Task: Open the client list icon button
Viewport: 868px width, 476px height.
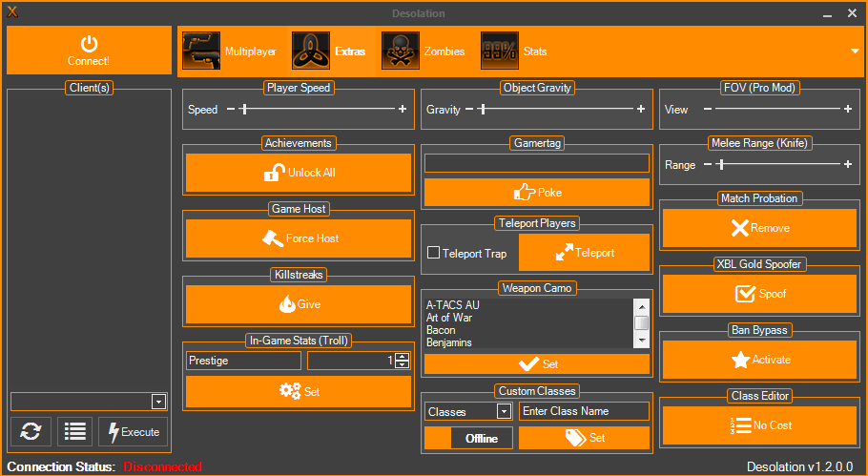Action: point(75,432)
